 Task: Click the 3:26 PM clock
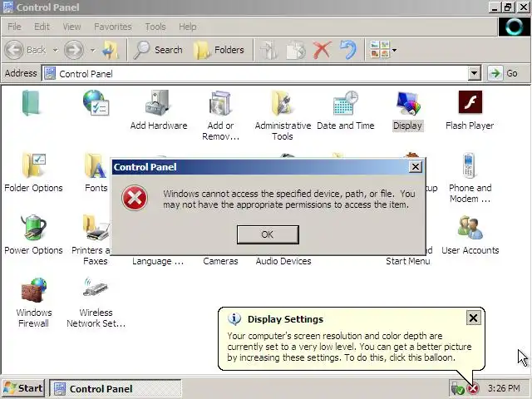(504, 388)
